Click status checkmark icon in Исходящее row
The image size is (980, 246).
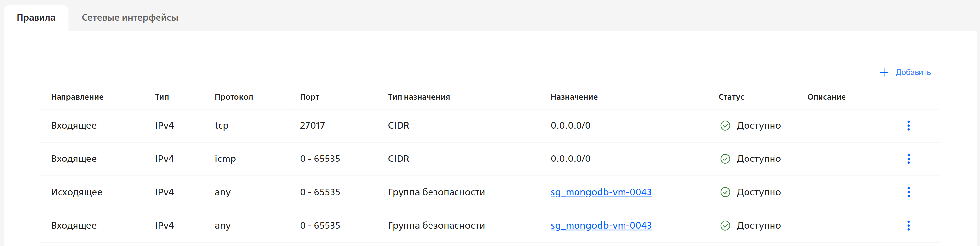(x=725, y=192)
